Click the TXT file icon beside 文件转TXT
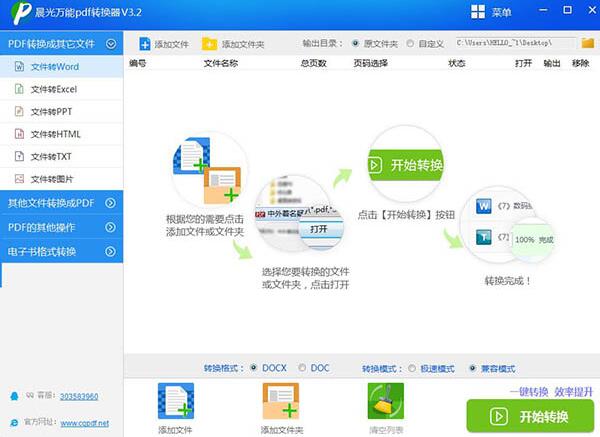The width and height of the screenshot is (600, 437). 19,156
